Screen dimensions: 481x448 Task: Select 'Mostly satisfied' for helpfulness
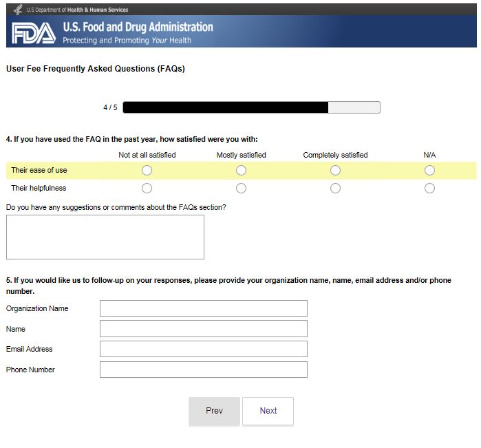(241, 189)
